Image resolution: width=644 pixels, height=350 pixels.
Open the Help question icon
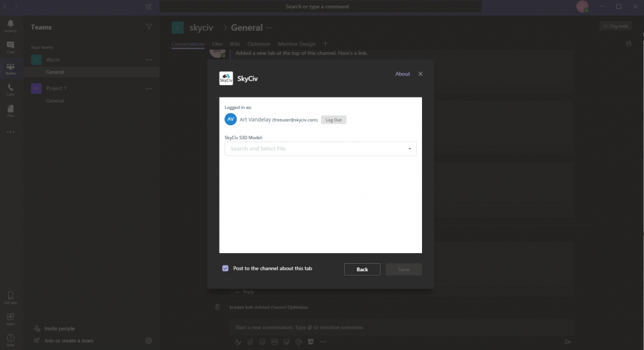pos(10,340)
